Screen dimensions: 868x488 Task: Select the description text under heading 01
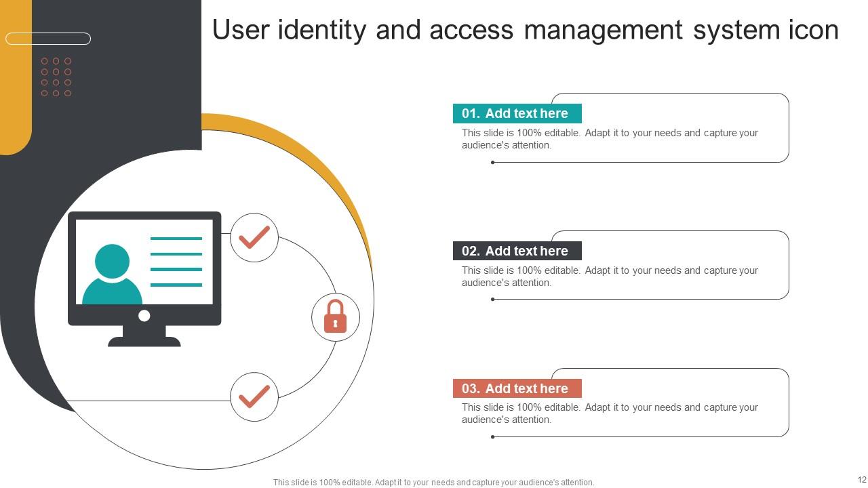pyautogui.click(x=609, y=138)
